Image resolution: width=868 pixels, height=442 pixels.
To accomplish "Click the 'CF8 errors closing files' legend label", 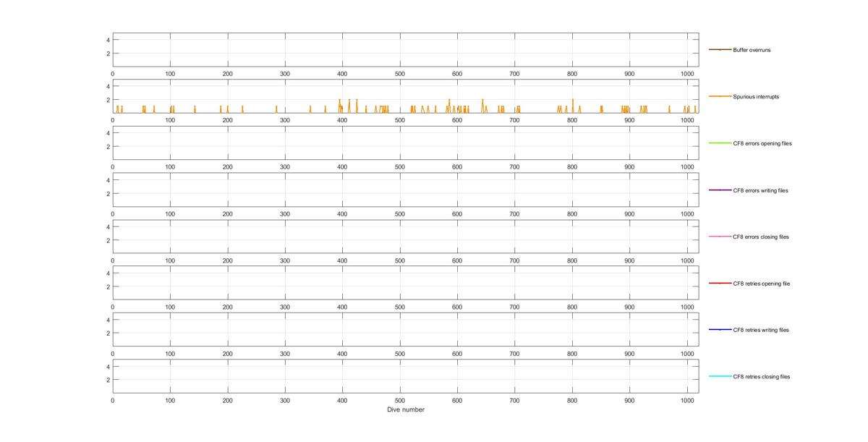I will 761,237.
